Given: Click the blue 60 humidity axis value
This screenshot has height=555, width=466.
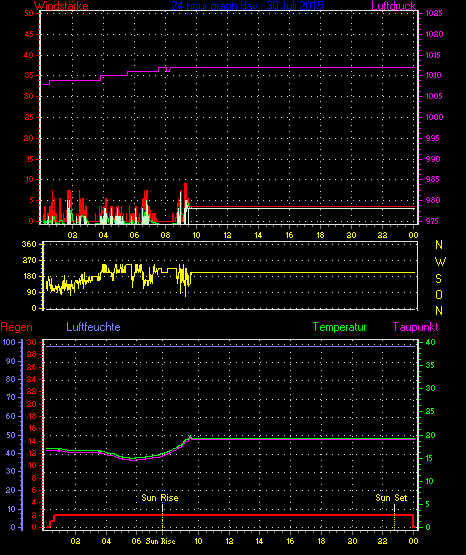Looking at the screenshot, I should point(11,416).
